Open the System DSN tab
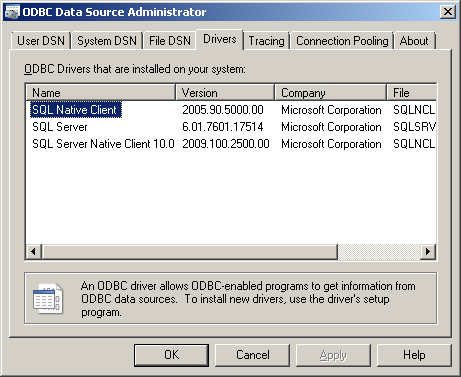Image resolution: width=461 pixels, height=377 pixels. coord(107,41)
